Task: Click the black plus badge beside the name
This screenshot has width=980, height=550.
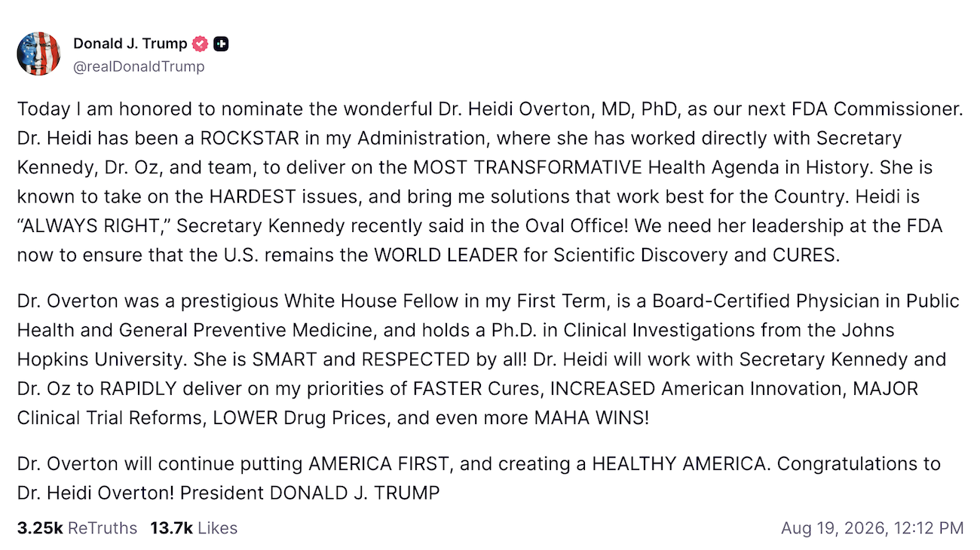Action: point(221,44)
